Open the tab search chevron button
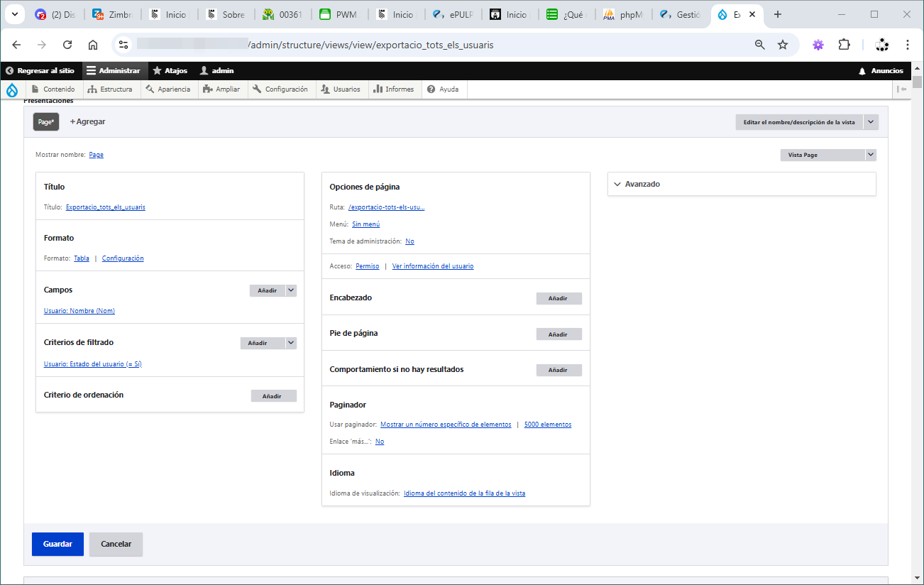The image size is (924, 585). 13,14
